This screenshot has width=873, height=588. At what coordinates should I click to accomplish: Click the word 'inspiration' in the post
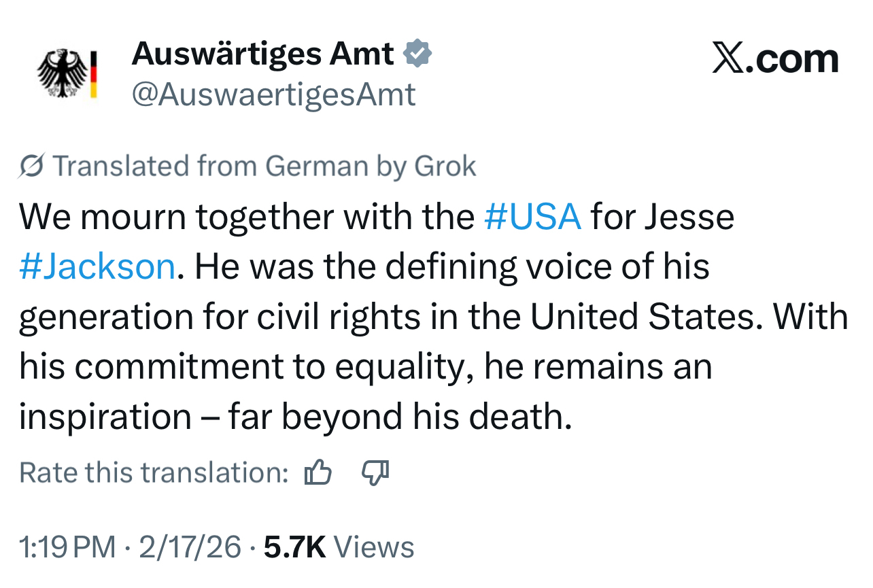coord(105,417)
